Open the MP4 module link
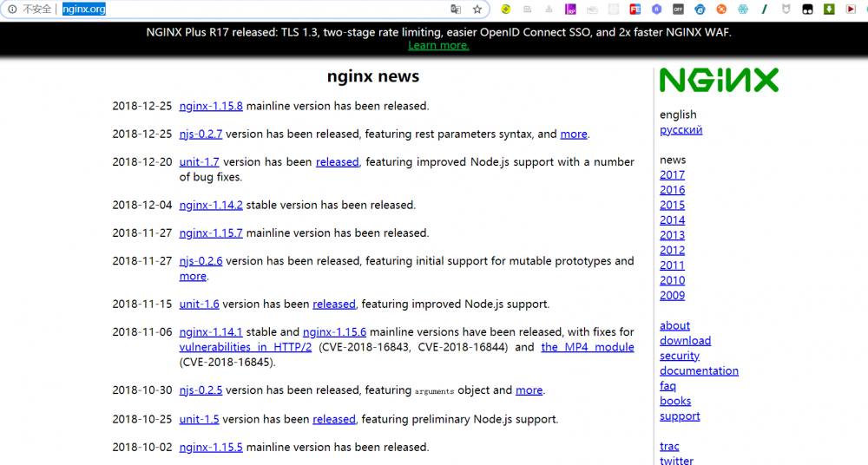 coord(588,347)
